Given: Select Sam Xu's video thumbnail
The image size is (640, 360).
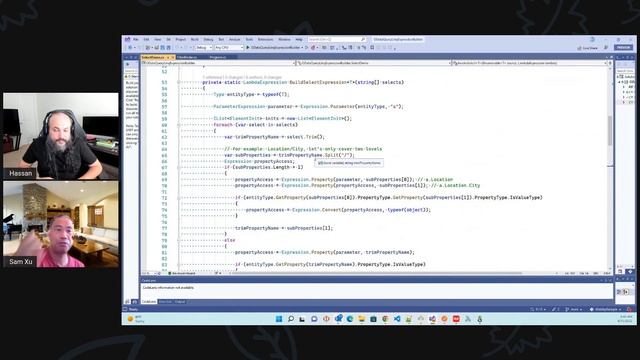Looking at the screenshot, I should pos(61,224).
